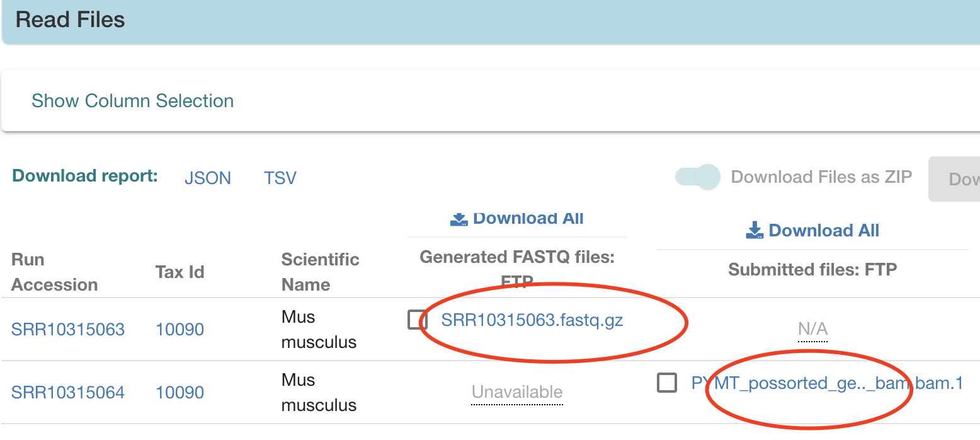Download report as TSV

[x=280, y=178]
